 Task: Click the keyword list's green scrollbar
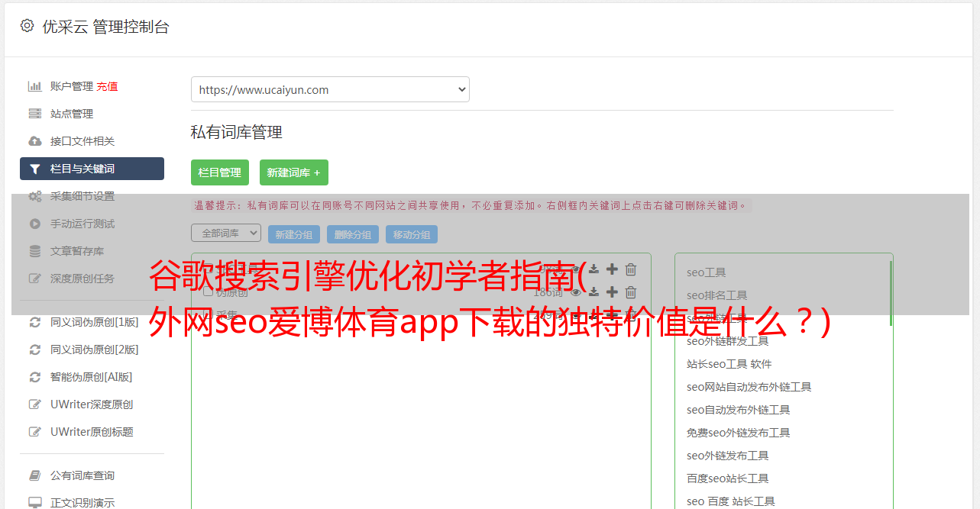coord(891,294)
